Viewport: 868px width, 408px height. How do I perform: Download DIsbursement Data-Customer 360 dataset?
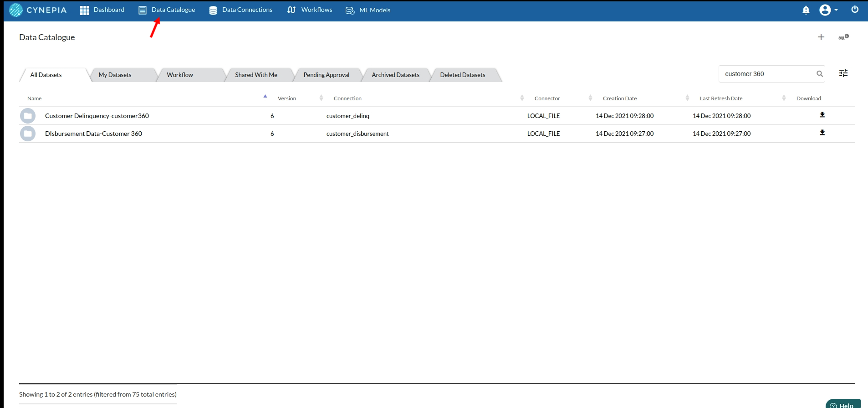[x=822, y=133]
